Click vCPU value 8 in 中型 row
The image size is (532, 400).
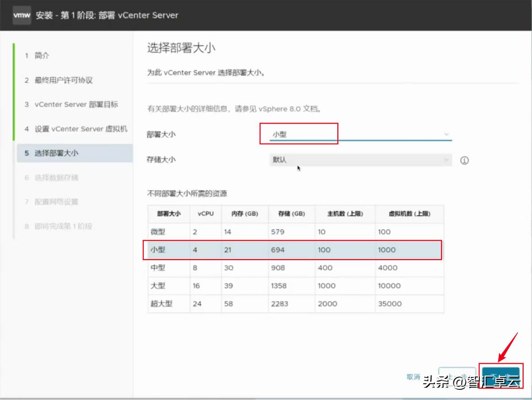195,268
